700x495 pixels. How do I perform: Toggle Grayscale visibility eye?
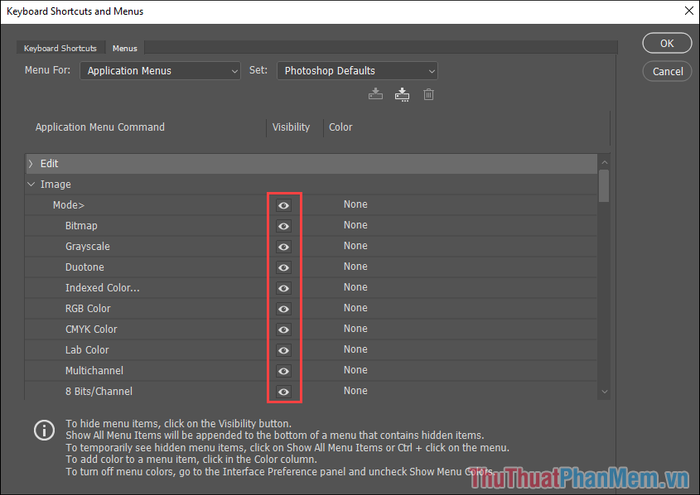[283, 247]
